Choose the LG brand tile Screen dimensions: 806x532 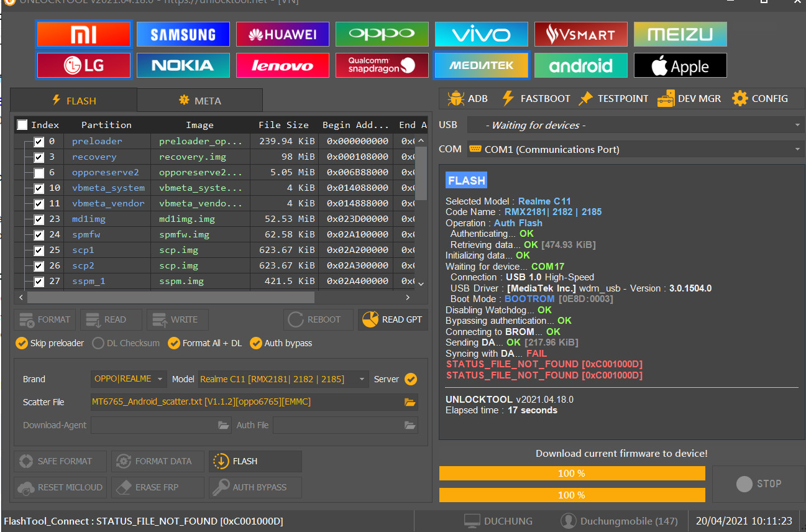pyautogui.click(x=84, y=65)
